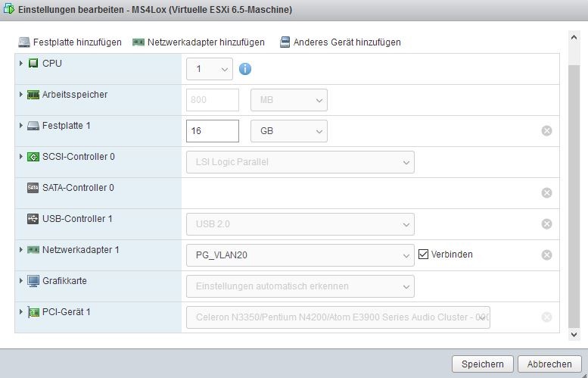Select the USB-Controller 1 label
588x378 pixels.
(77, 219)
